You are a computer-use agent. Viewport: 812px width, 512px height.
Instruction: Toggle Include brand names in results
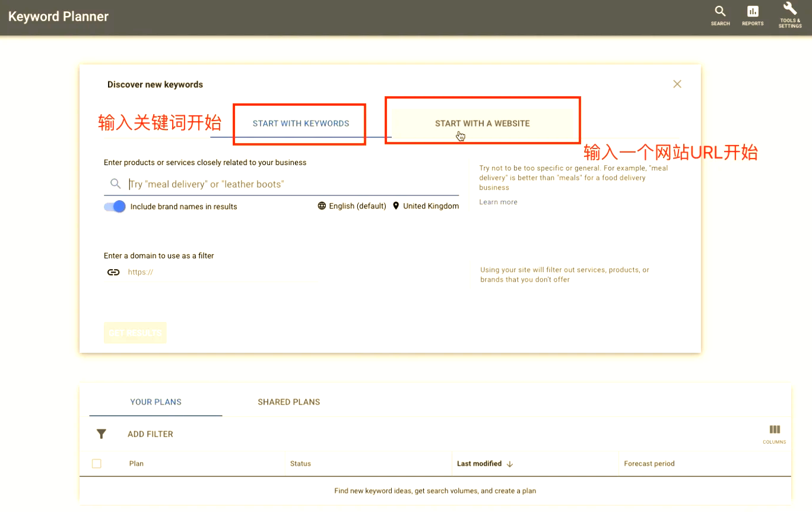click(115, 207)
